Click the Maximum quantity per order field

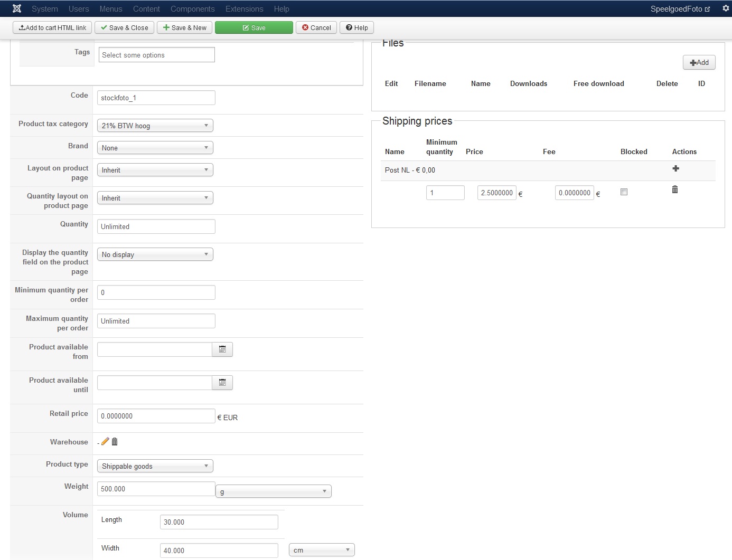[156, 321]
